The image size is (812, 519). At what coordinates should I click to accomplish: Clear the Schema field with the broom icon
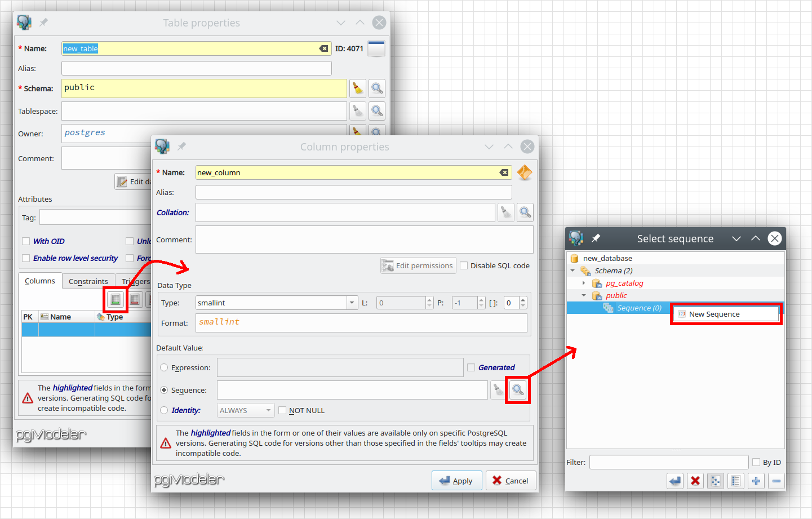[x=358, y=88]
